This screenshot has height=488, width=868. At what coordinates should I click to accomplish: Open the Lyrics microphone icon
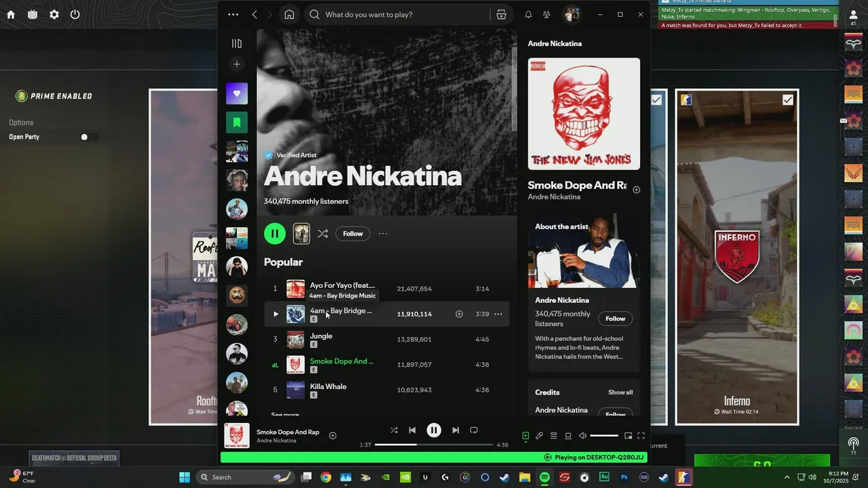click(x=540, y=436)
